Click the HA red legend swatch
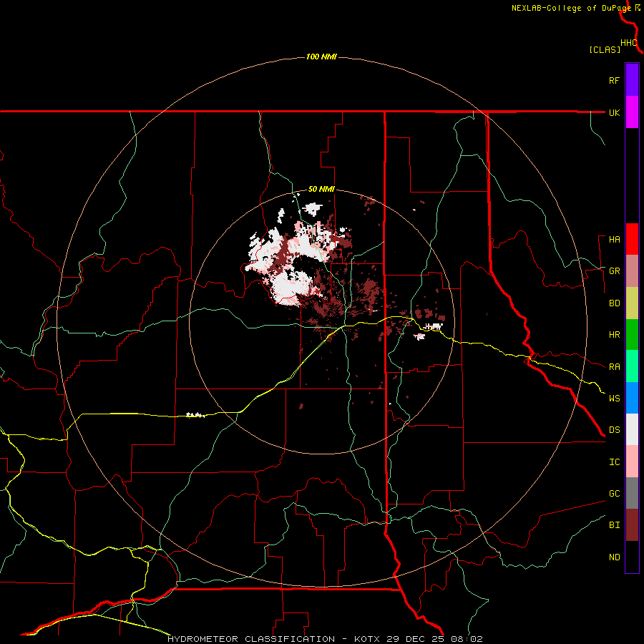 tap(632, 239)
